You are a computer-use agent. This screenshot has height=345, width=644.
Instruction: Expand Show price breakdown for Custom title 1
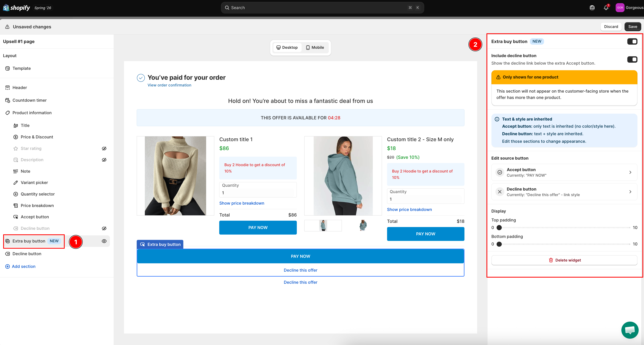[241, 203]
